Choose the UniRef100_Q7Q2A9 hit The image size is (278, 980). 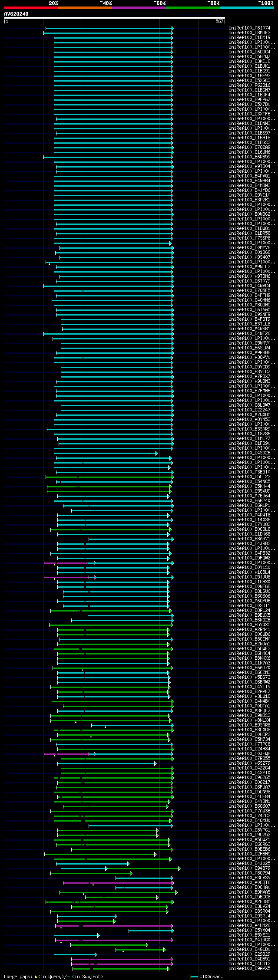[249, 147]
